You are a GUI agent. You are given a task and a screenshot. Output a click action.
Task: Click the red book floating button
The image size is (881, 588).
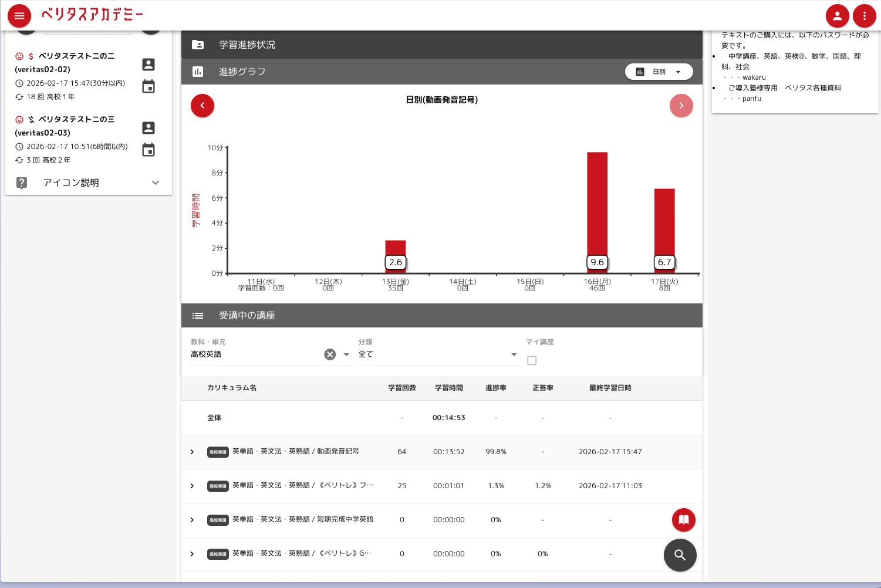(683, 520)
